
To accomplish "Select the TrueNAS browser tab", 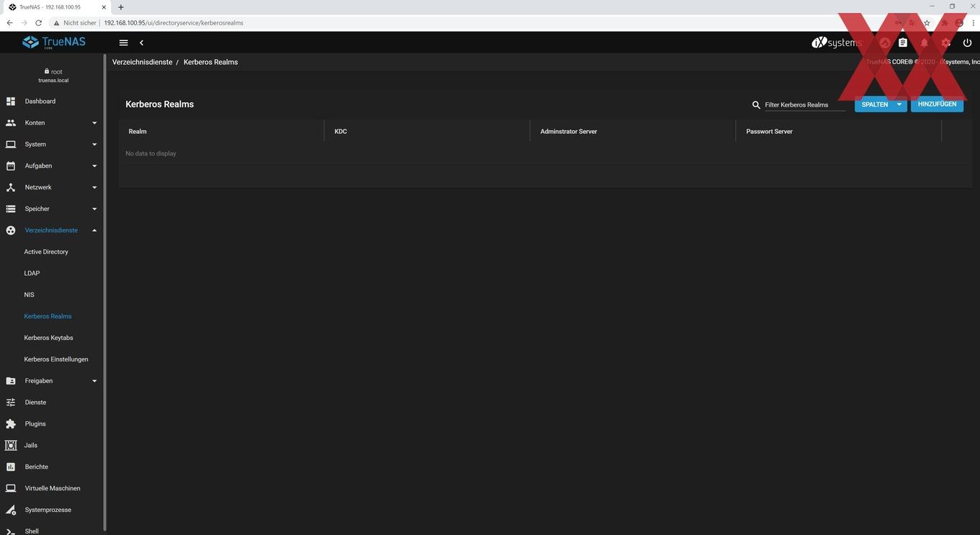I will coord(56,7).
